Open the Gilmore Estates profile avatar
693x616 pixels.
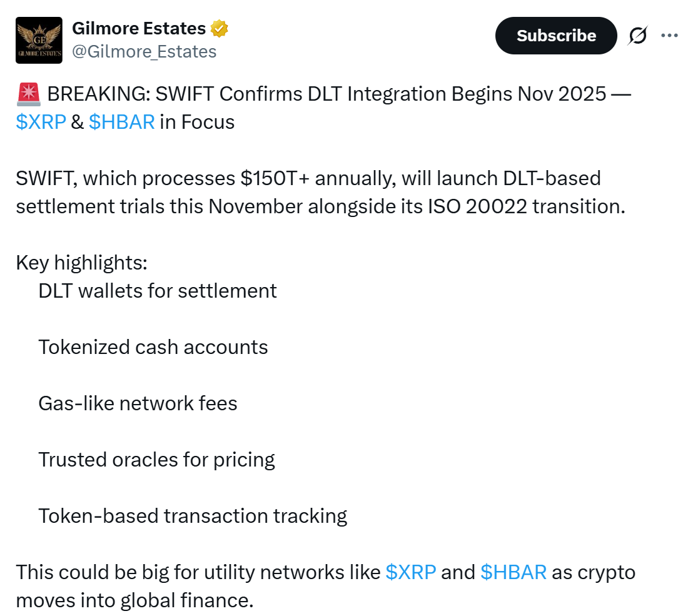pyautogui.click(x=39, y=40)
